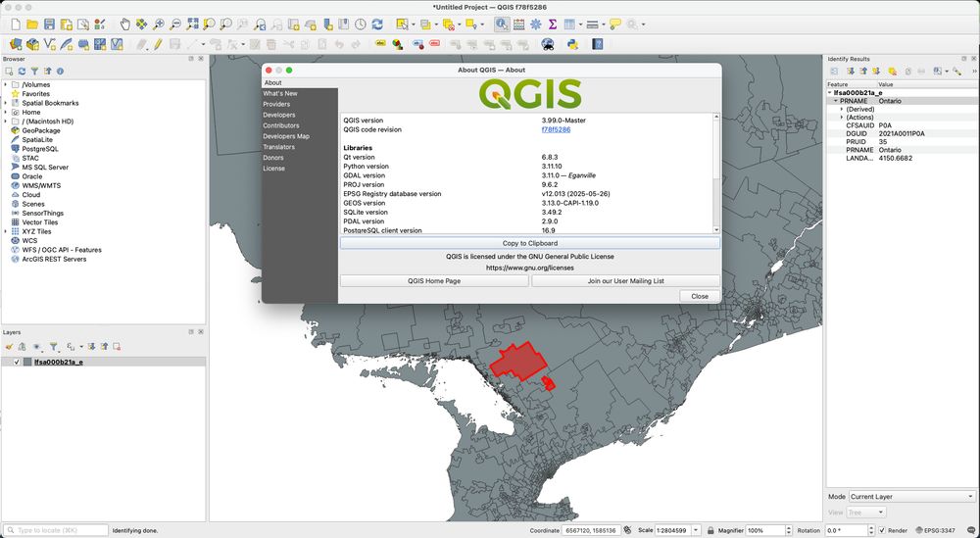Collapse the PRNAME Ontario feature node
This screenshot has height=538, width=980.
[835, 101]
